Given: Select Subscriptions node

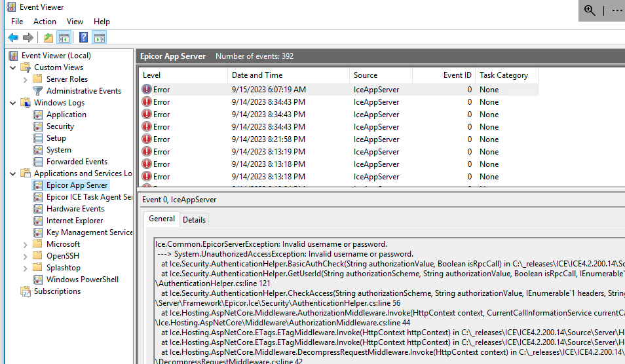Looking at the screenshot, I should point(58,291).
